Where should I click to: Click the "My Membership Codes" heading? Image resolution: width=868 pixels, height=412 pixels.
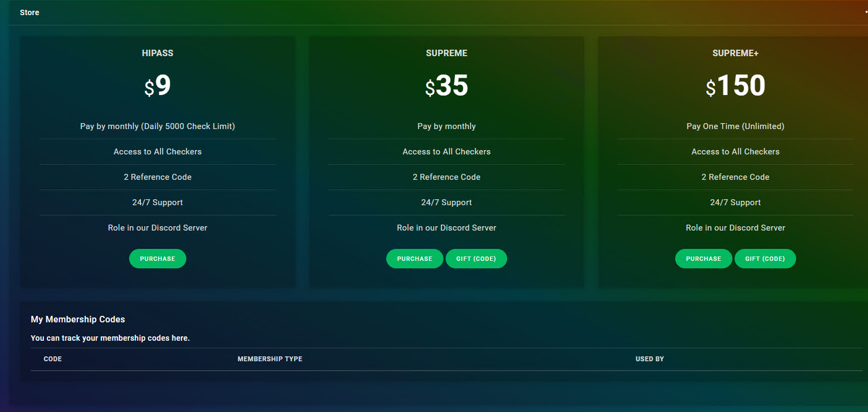click(x=78, y=320)
